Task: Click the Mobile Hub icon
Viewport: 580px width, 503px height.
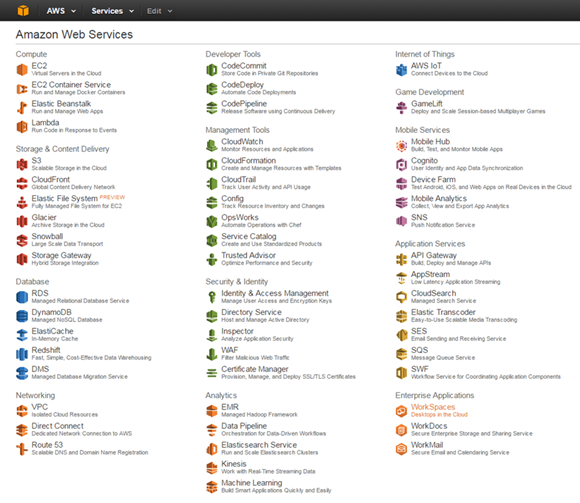Action: [402, 145]
